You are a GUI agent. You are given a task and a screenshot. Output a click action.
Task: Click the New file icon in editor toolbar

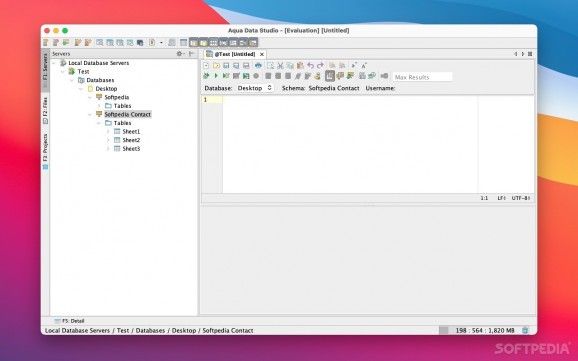click(x=206, y=66)
